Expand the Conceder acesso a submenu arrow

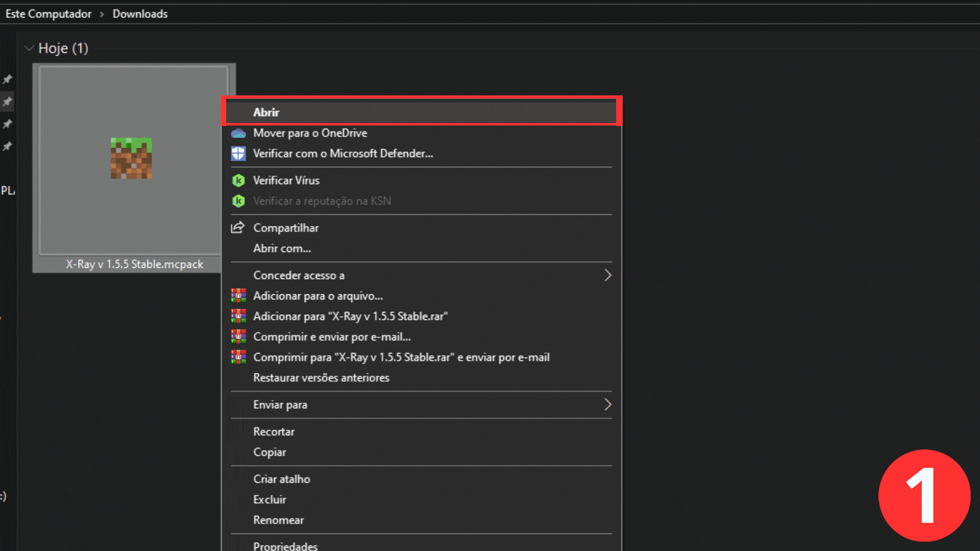[x=607, y=275]
